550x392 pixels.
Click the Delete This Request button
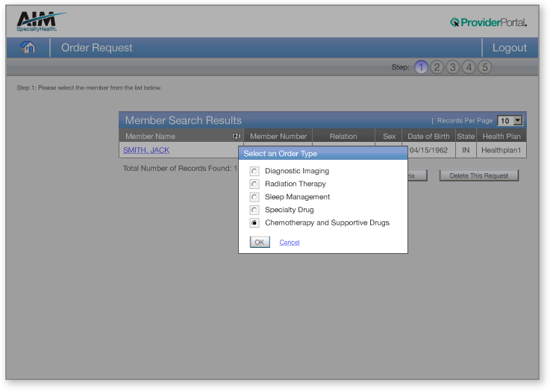click(479, 175)
